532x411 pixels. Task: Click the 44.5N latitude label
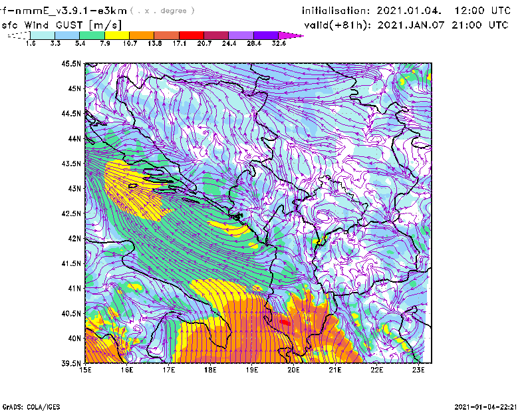pyautogui.click(x=71, y=113)
